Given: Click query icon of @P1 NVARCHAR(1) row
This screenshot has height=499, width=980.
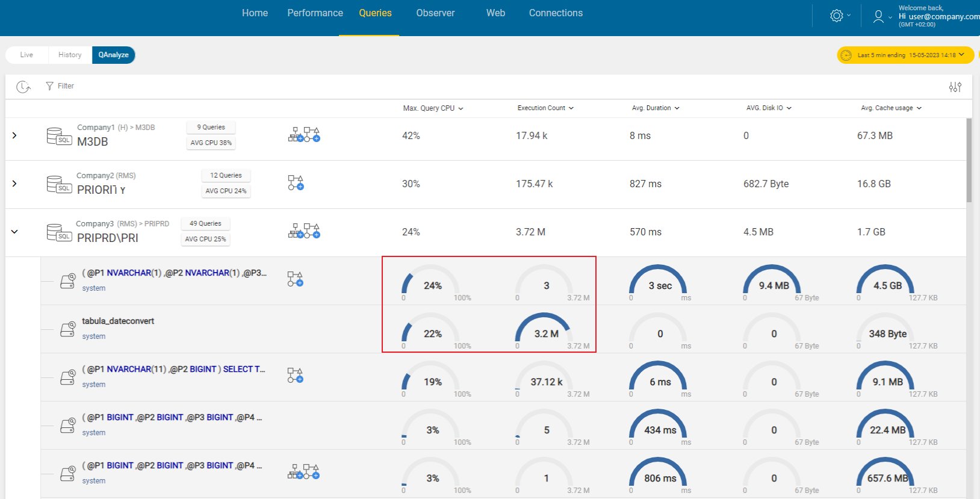Looking at the screenshot, I should (x=68, y=281).
